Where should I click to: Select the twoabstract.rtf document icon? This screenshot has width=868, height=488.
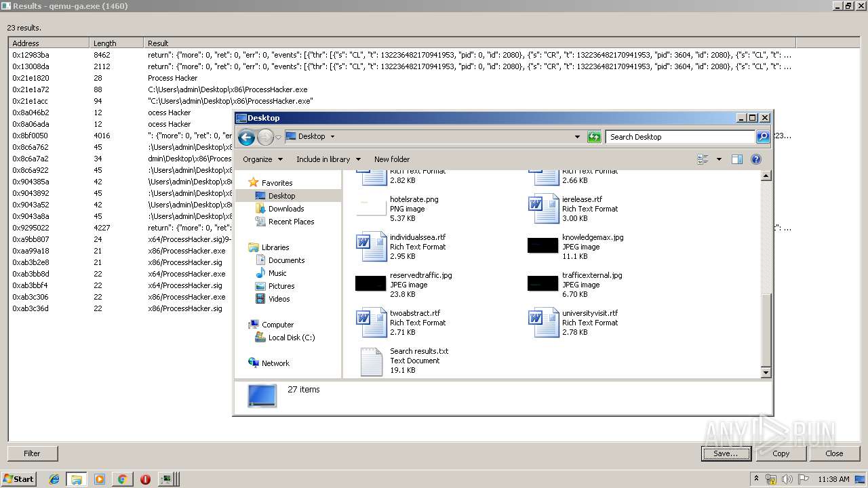click(x=371, y=323)
